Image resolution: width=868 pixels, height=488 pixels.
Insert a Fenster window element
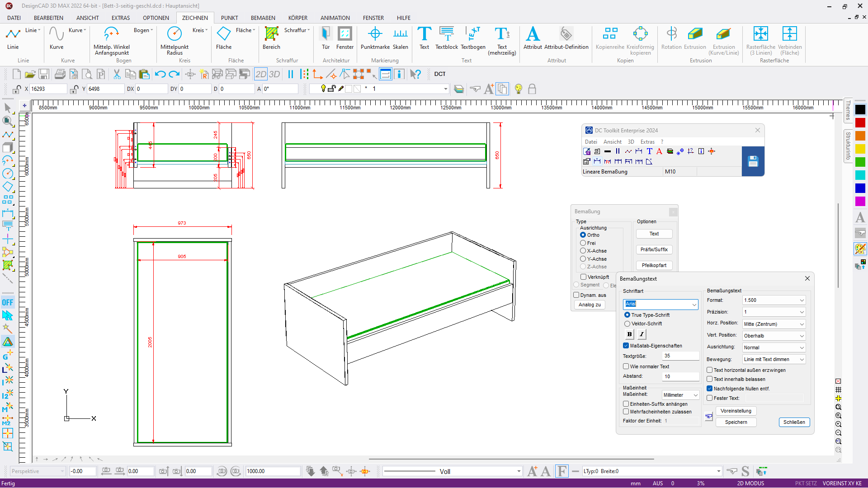click(x=345, y=38)
